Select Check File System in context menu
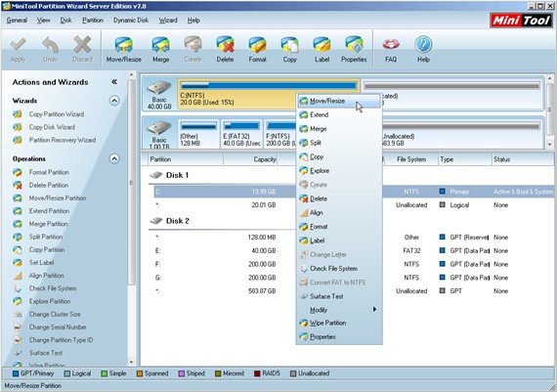 click(339, 268)
